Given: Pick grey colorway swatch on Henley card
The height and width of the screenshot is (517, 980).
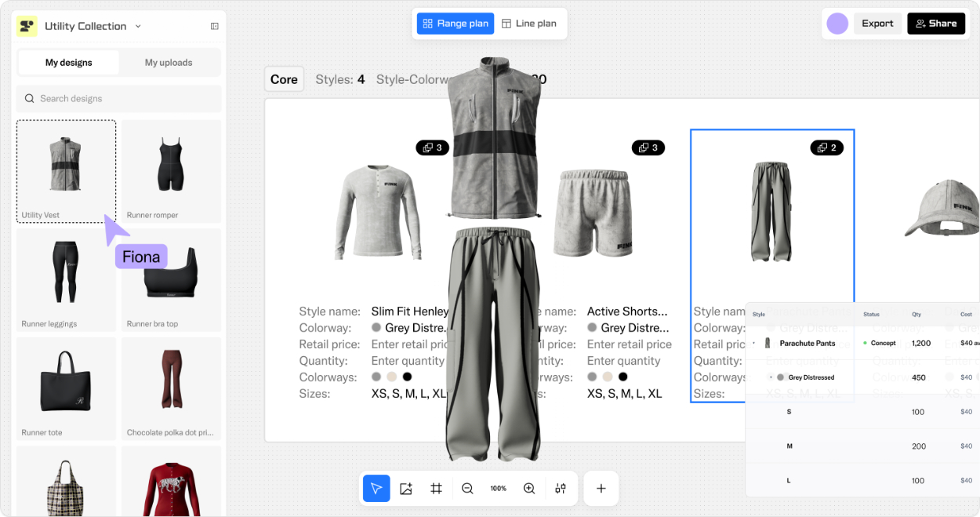Looking at the screenshot, I should (376, 377).
